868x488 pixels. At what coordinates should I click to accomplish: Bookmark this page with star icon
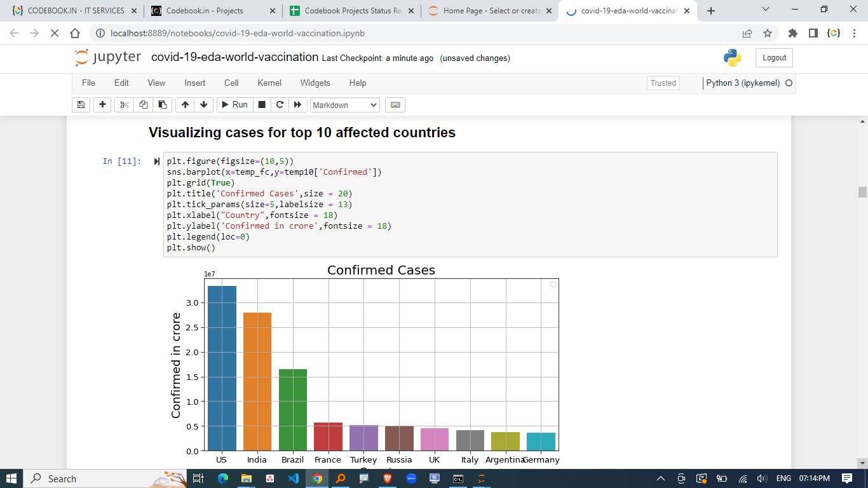(x=767, y=33)
